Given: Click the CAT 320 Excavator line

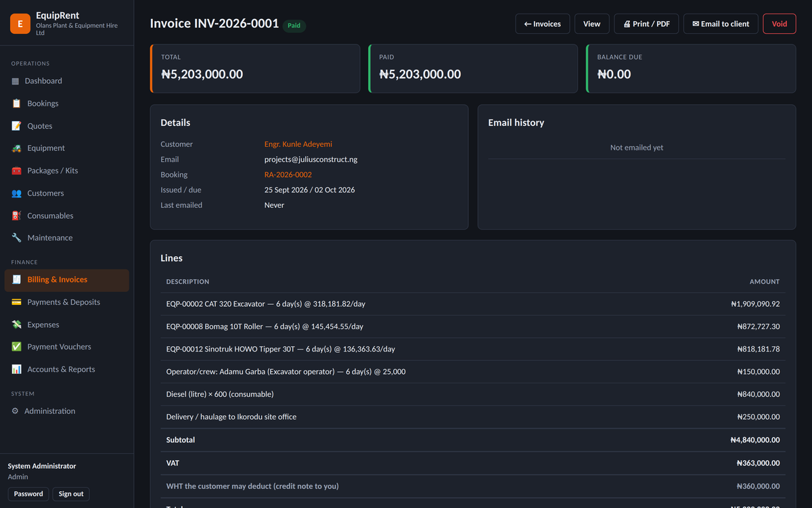Looking at the screenshot, I should [473, 304].
